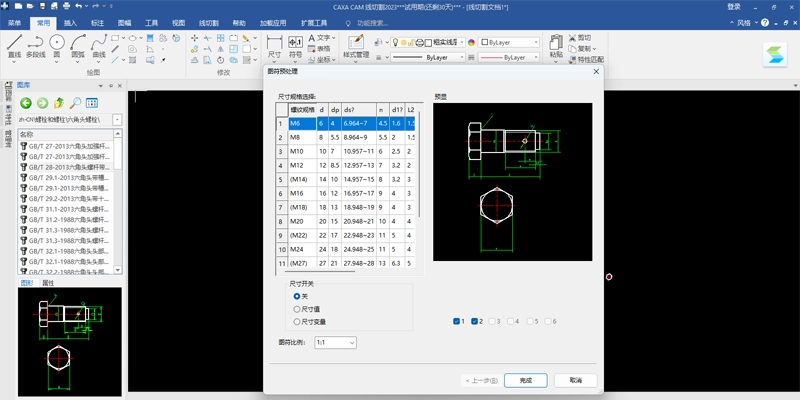Switch to the 标注 ribbon tab
This screenshot has height=400, width=800.
(97, 23)
